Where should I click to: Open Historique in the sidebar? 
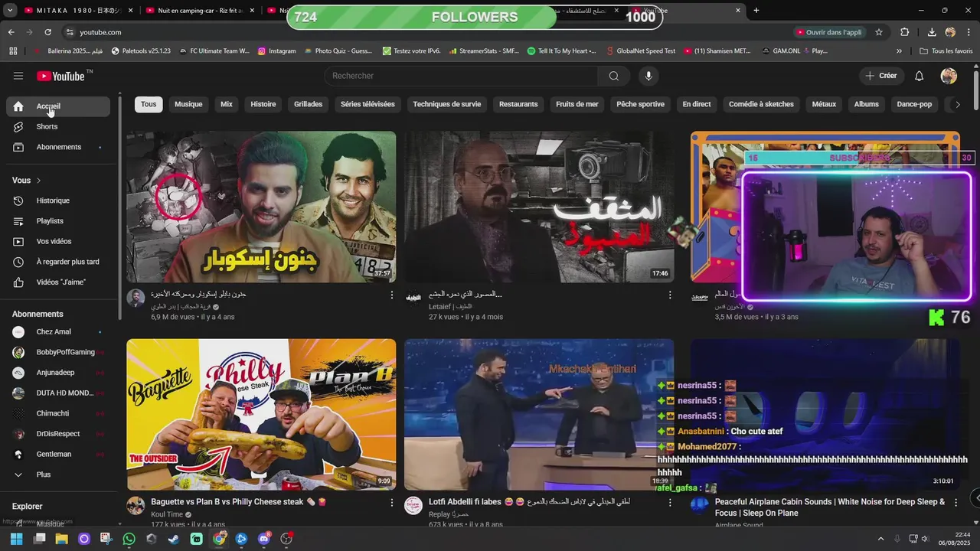58,201
